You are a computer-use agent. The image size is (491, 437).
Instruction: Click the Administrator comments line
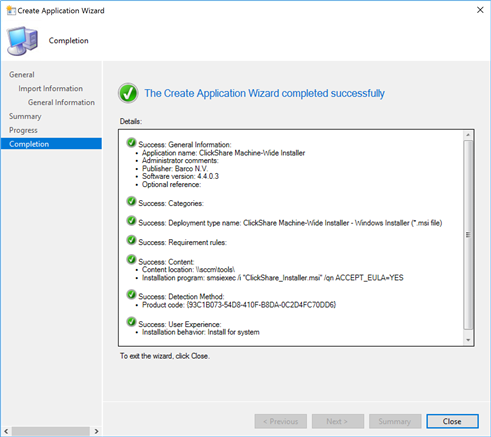180,161
